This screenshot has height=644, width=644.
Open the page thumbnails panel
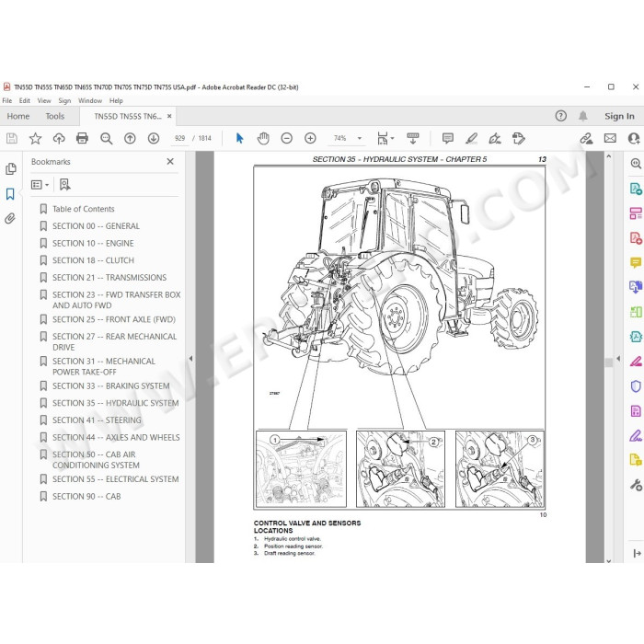(x=11, y=168)
